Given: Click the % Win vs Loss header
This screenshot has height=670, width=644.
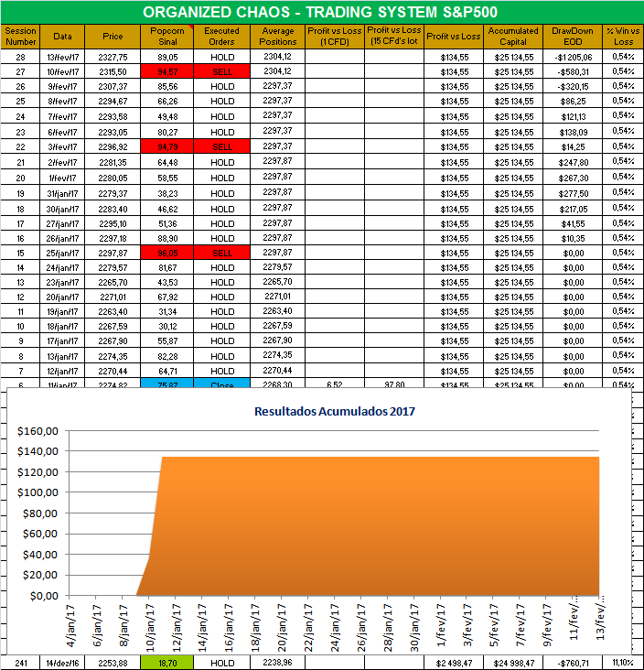Looking at the screenshot, I should 623,37.
